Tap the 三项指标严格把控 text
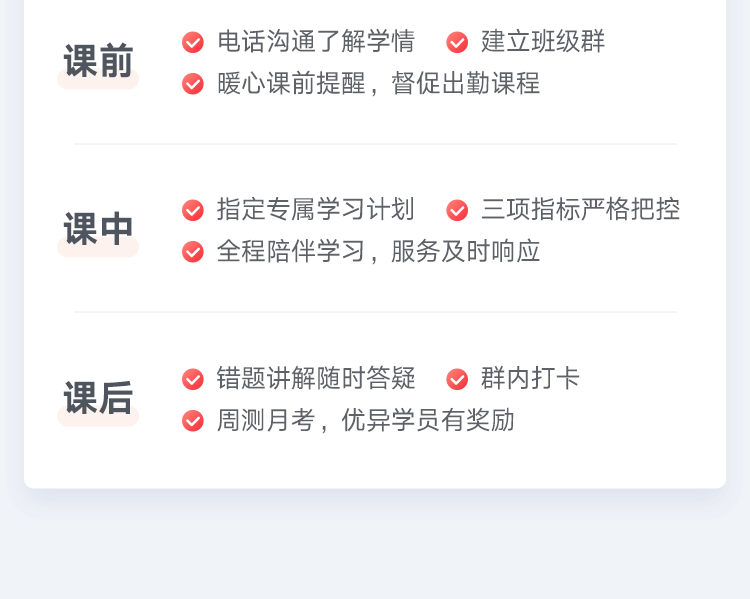This screenshot has height=599, width=750. 580,210
